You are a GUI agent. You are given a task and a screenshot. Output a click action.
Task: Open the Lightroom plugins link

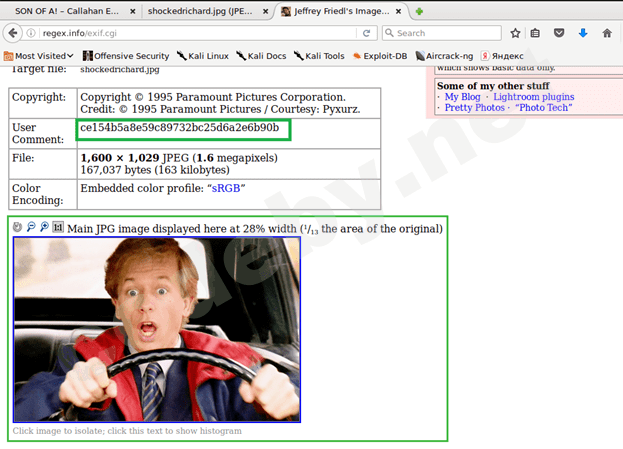pyautogui.click(x=534, y=97)
